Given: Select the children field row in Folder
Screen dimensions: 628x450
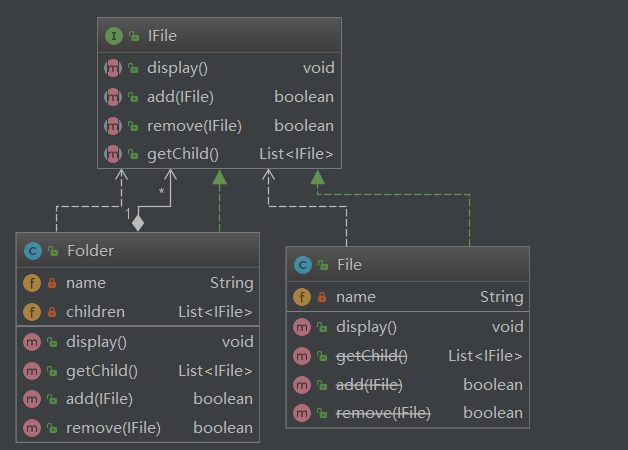Looking at the screenshot, I should point(95,312).
